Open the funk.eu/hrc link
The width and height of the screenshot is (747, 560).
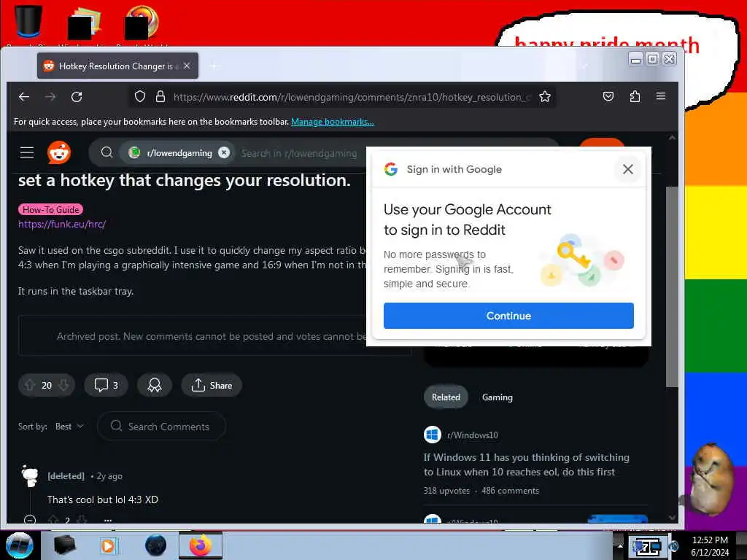(62, 224)
